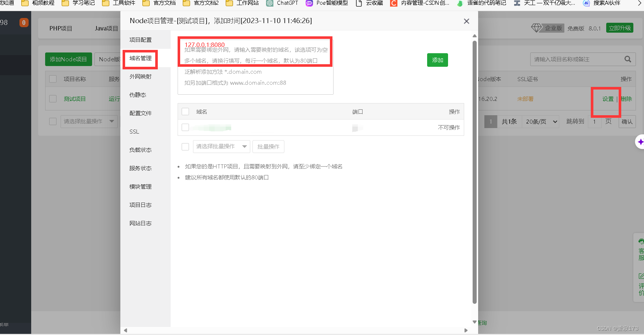
Task: Click the page jump number field
Action: coord(594,121)
